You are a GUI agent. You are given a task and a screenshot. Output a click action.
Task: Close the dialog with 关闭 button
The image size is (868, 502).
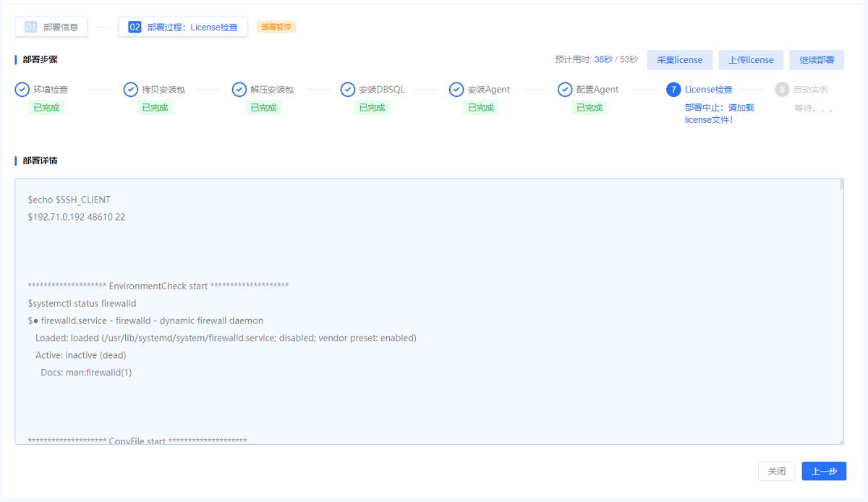[777, 471]
